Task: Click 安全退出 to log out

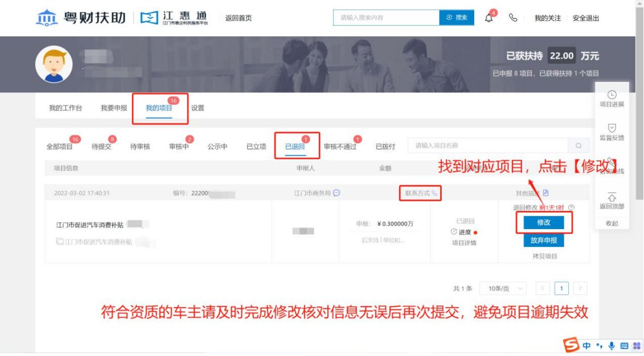Action: pos(586,18)
